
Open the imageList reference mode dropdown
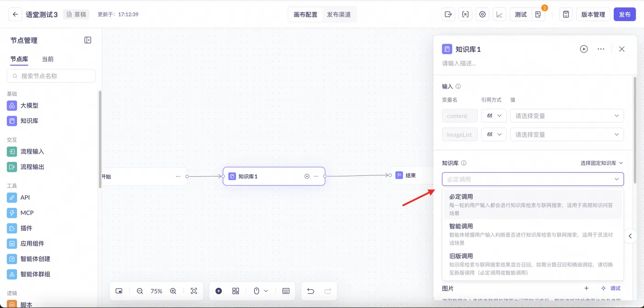coord(494,134)
